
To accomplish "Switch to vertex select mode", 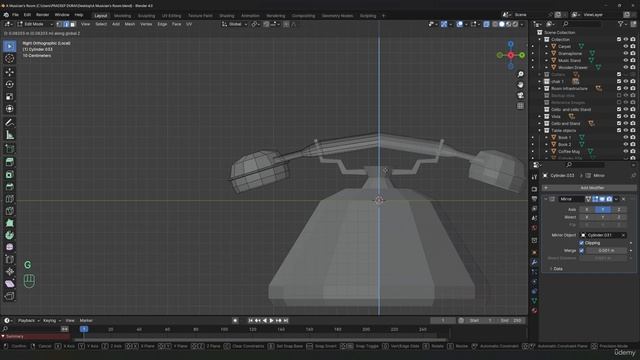I will [60, 24].
